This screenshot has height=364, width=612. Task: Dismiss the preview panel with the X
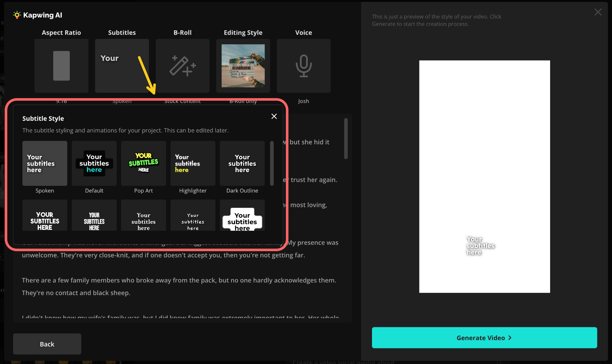click(x=598, y=12)
